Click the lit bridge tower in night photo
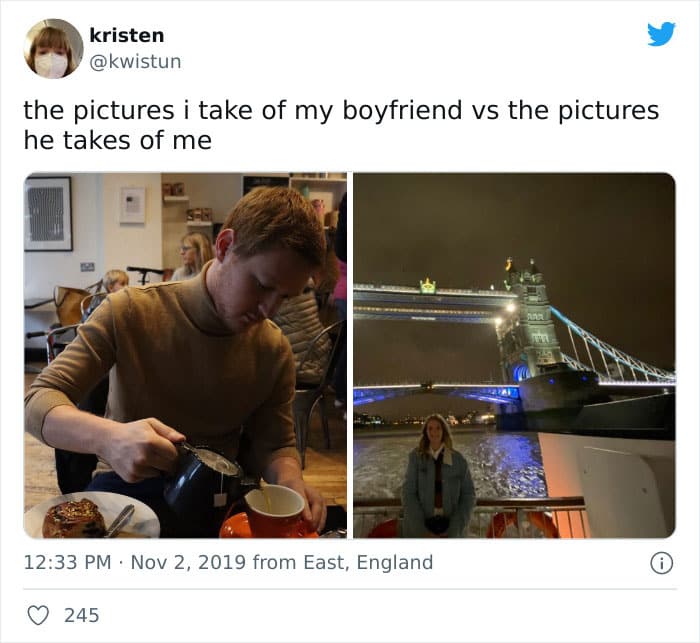This screenshot has width=700, height=643. pos(529,321)
